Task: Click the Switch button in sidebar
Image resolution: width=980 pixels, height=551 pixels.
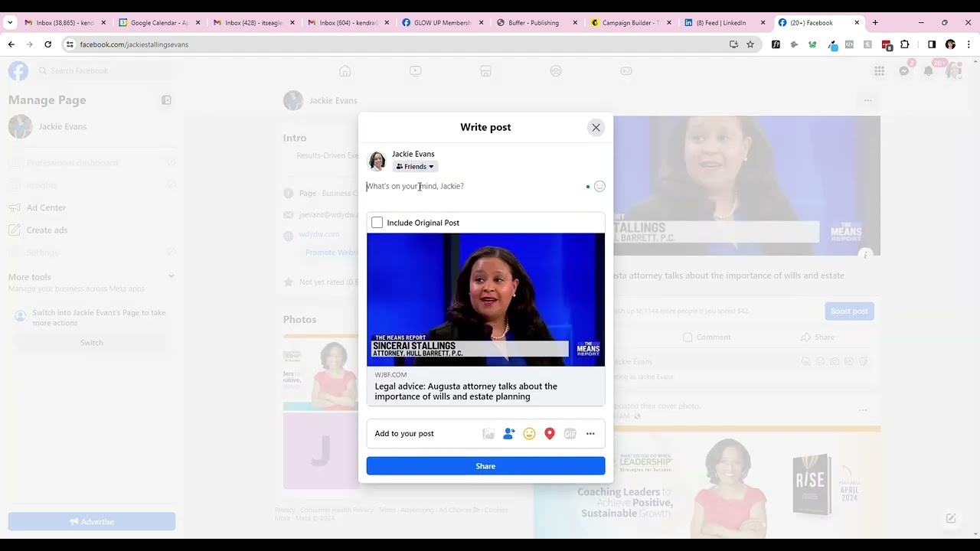Action: click(x=91, y=343)
